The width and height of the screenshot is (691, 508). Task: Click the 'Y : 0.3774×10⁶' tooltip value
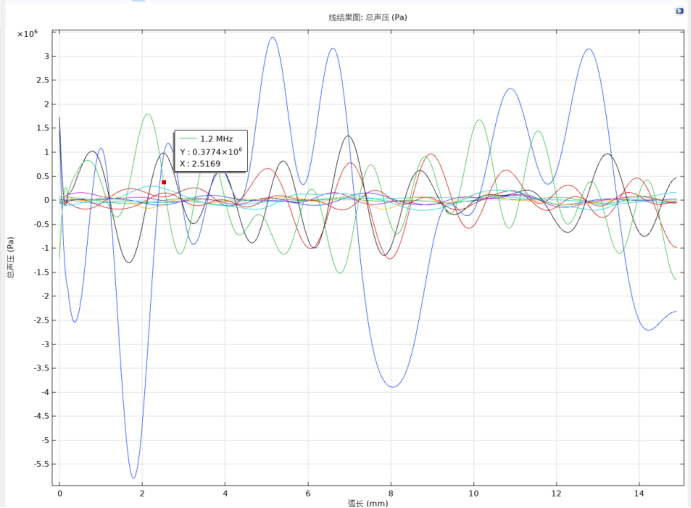(x=211, y=152)
